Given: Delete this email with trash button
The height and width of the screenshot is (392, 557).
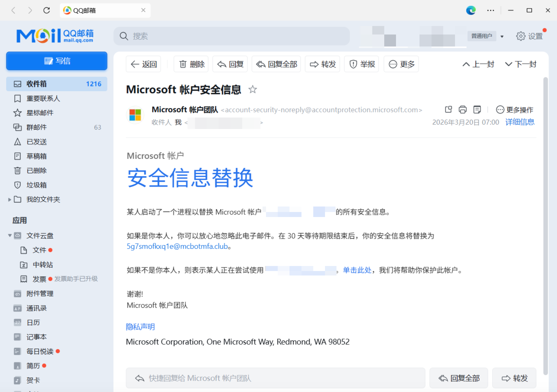Looking at the screenshot, I should coord(191,64).
